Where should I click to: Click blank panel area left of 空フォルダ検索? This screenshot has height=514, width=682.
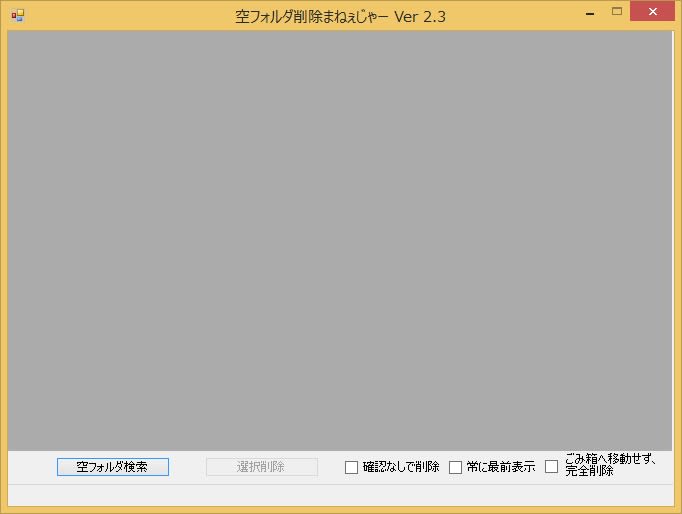point(30,467)
